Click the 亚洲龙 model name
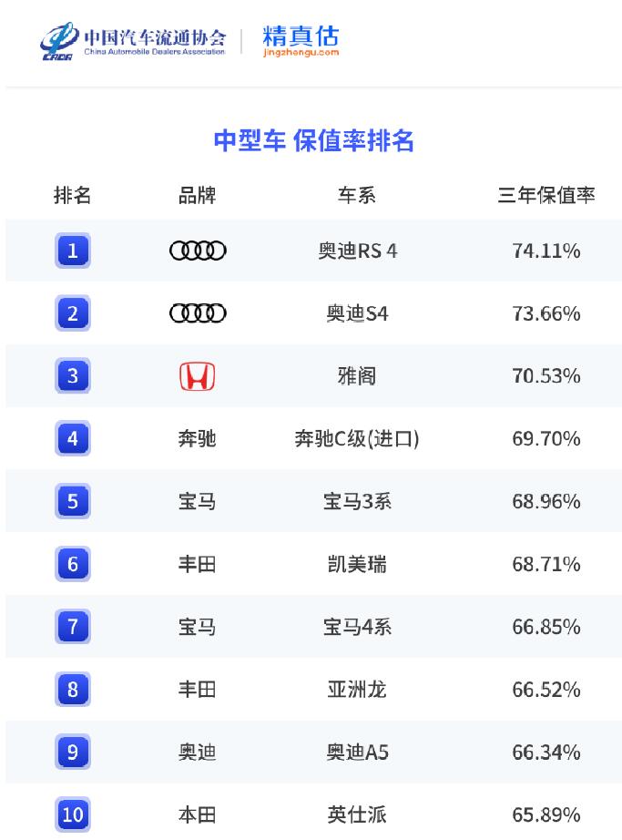Viewport: 622px width, 840px height. (357, 690)
